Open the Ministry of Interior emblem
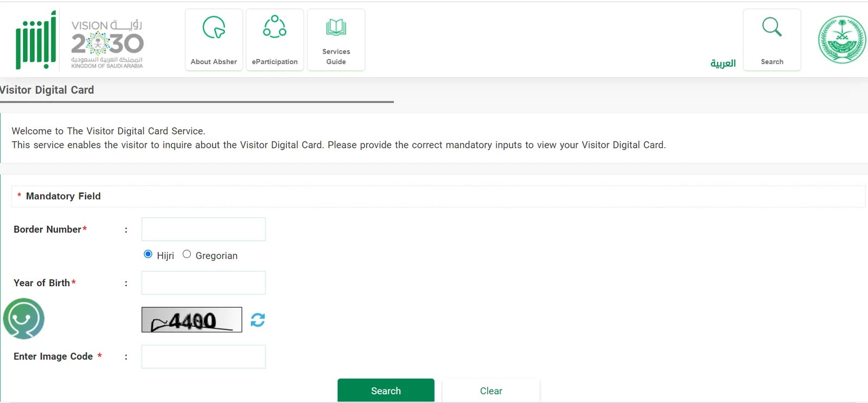Image resolution: width=868 pixels, height=403 pixels. (x=840, y=39)
